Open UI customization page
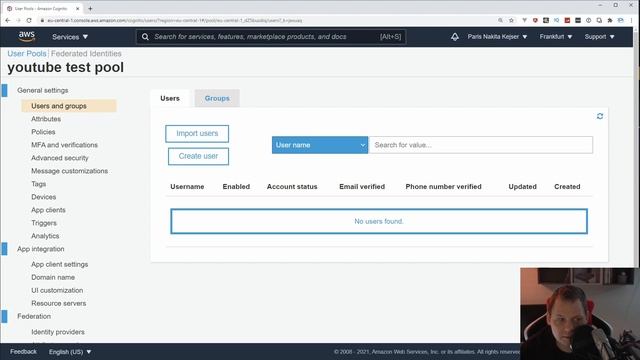The height and width of the screenshot is (360, 640). (57, 290)
